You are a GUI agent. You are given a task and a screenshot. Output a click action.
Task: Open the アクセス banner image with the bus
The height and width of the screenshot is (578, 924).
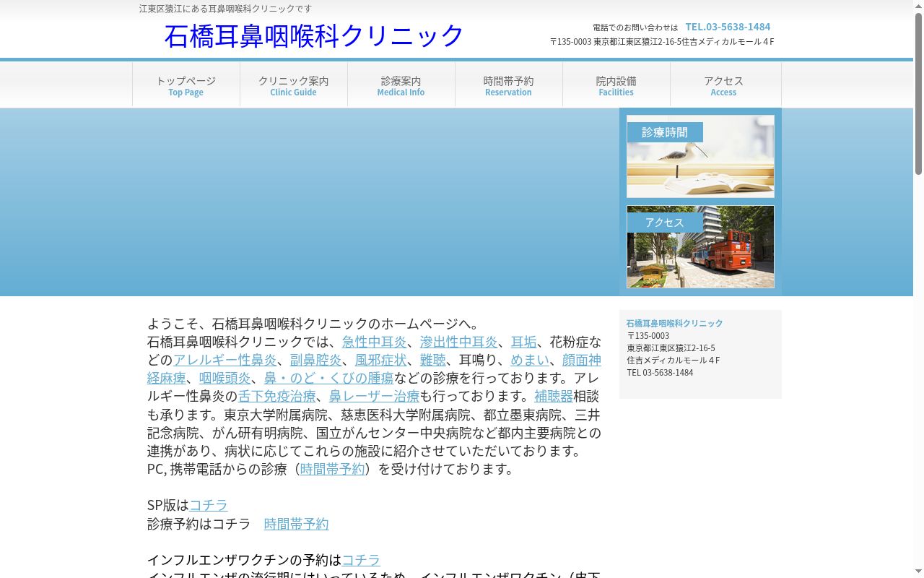tap(700, 246)
